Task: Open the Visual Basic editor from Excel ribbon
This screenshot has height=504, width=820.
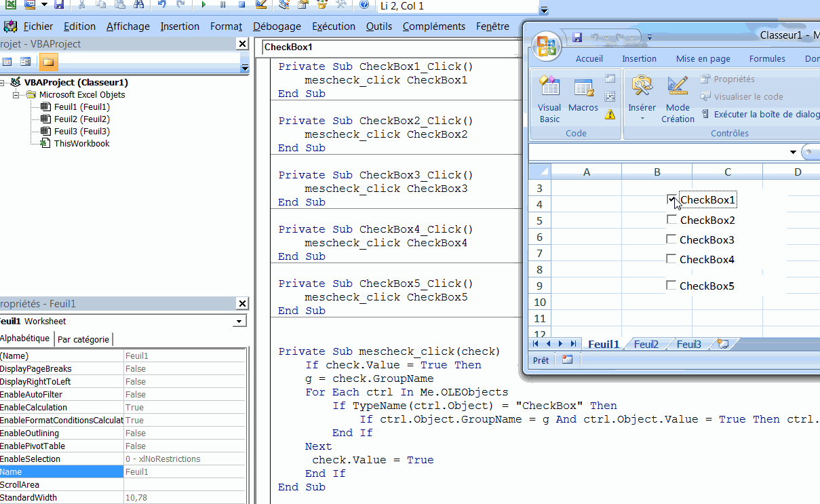Action: tap(549, 99)
